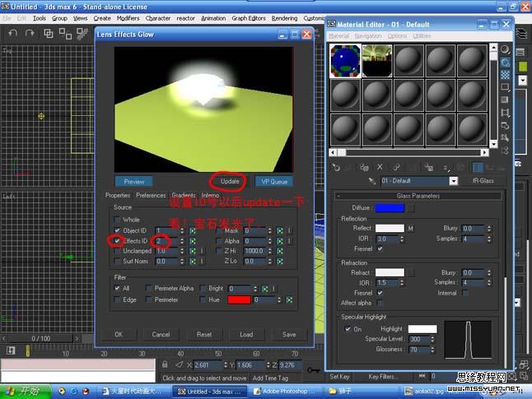Click the Get Material icon in Material Editor
Screen dimensions: 532x399
click(336, 167)
